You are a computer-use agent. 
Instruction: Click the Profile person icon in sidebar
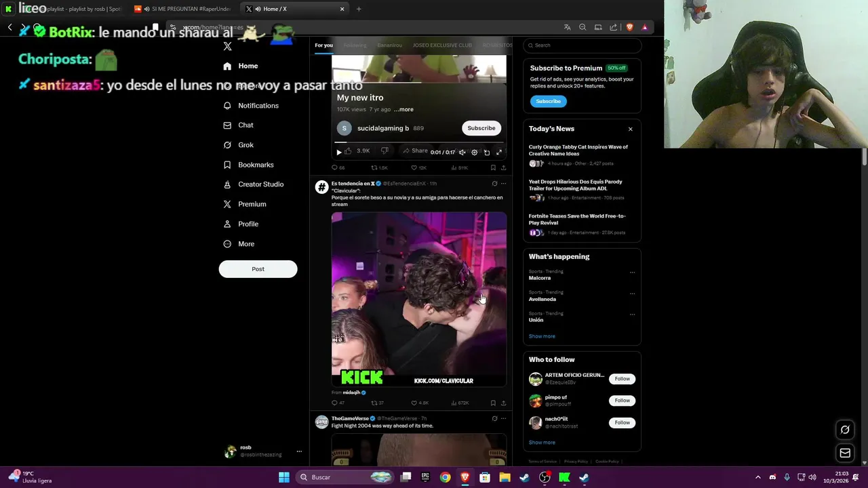(x=227, y=224)
